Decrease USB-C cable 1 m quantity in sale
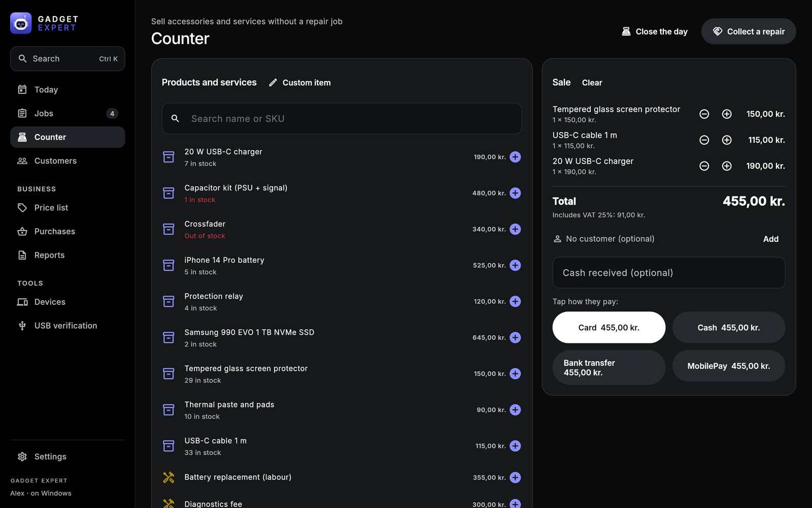Screen dimensions: 812x508 [x=704, y=140]
